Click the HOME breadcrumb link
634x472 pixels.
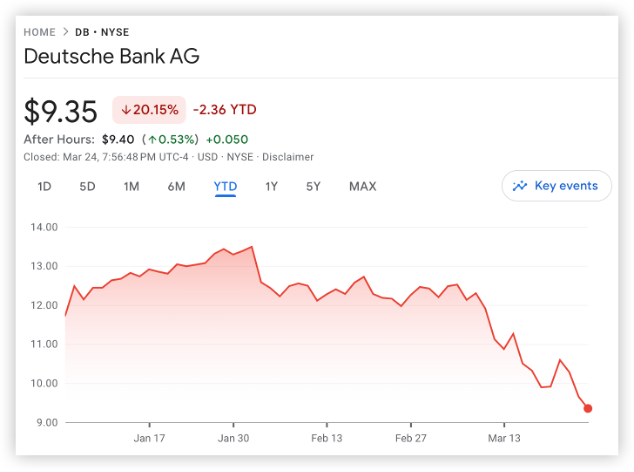pos(39,32)
